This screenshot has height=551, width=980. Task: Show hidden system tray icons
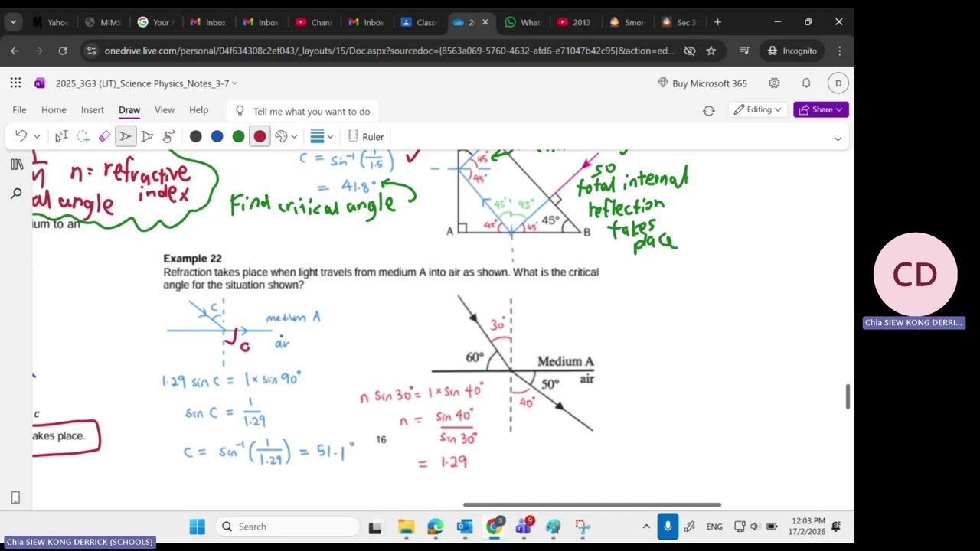[x=646, y=527]
